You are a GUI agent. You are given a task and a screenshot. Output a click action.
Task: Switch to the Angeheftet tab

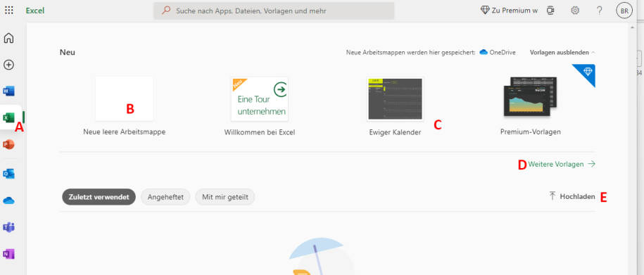[165, 197]
